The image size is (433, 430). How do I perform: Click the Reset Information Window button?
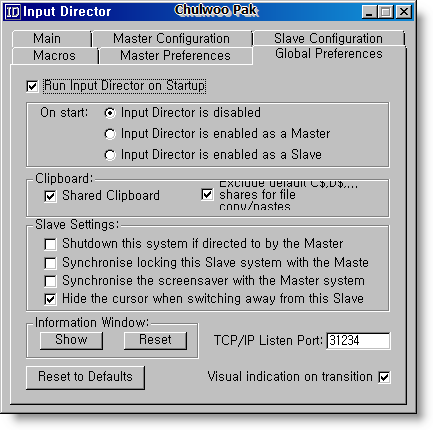click(155, 340)
